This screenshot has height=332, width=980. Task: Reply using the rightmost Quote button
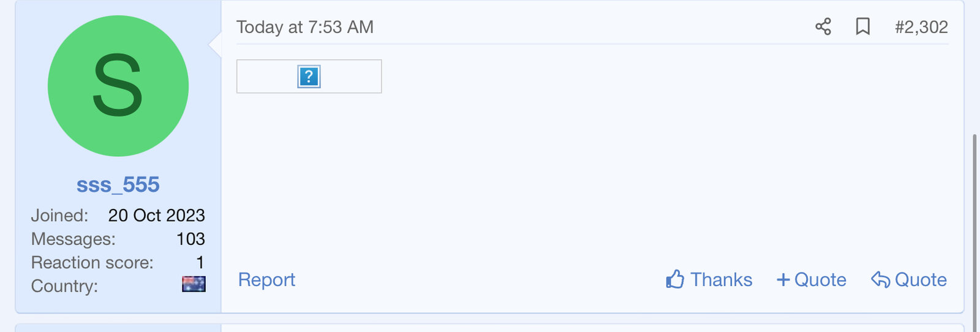(x=921, y=280)
